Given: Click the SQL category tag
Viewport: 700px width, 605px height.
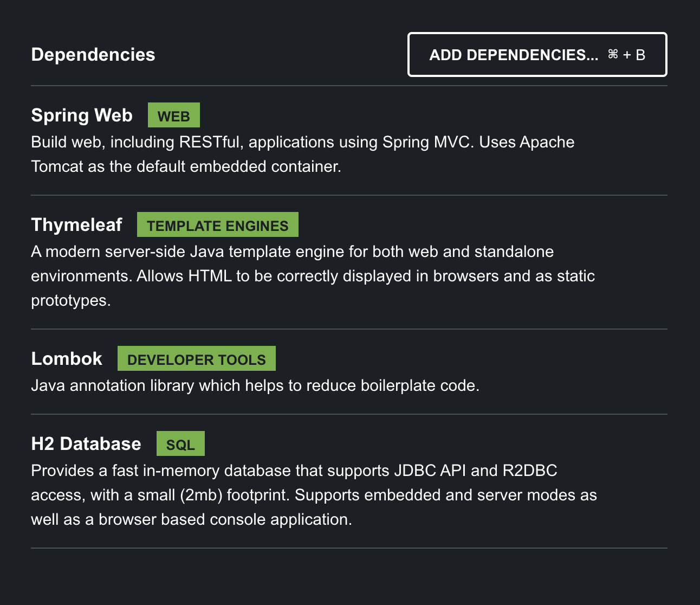Looking at the screenshot, I should pos(180,443).
